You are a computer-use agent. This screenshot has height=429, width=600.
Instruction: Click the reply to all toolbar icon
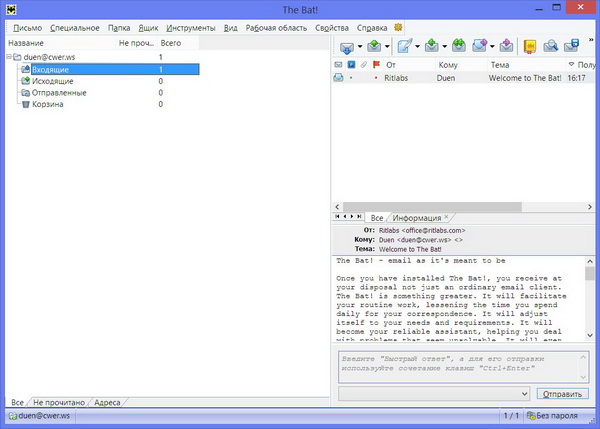pyautogui.click(x=460, y=46)
